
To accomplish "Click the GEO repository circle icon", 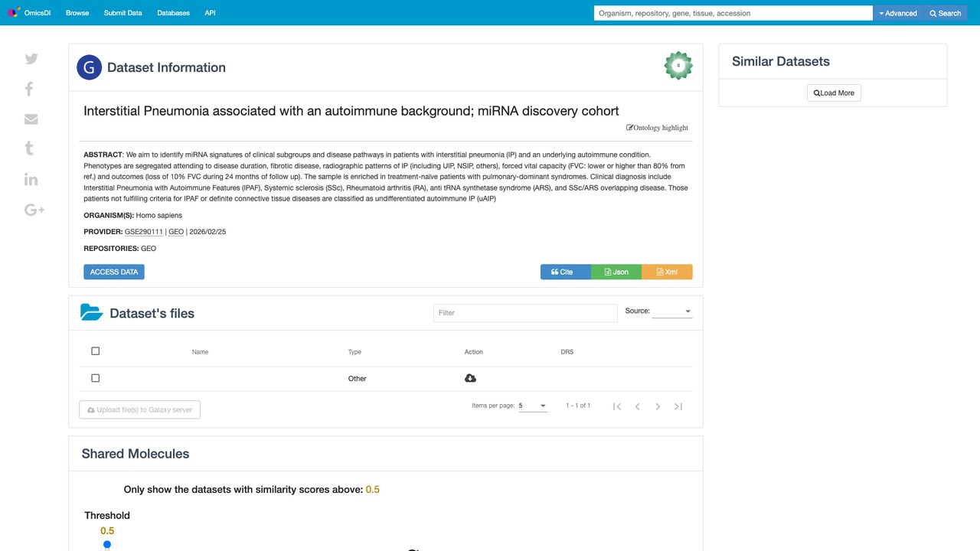I will [90, 67].
